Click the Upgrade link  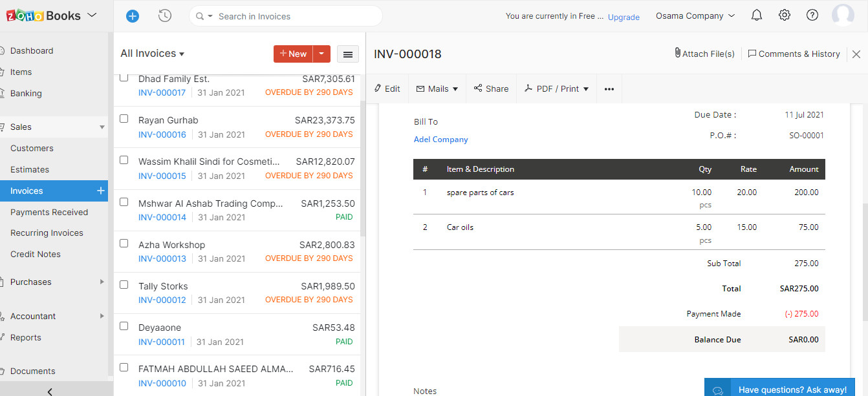coord(624,17)
